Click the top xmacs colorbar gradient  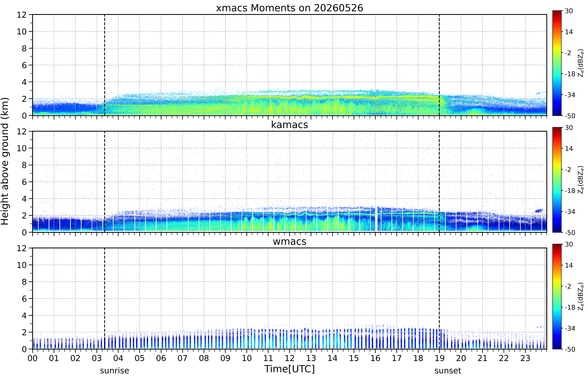[557, 63]
